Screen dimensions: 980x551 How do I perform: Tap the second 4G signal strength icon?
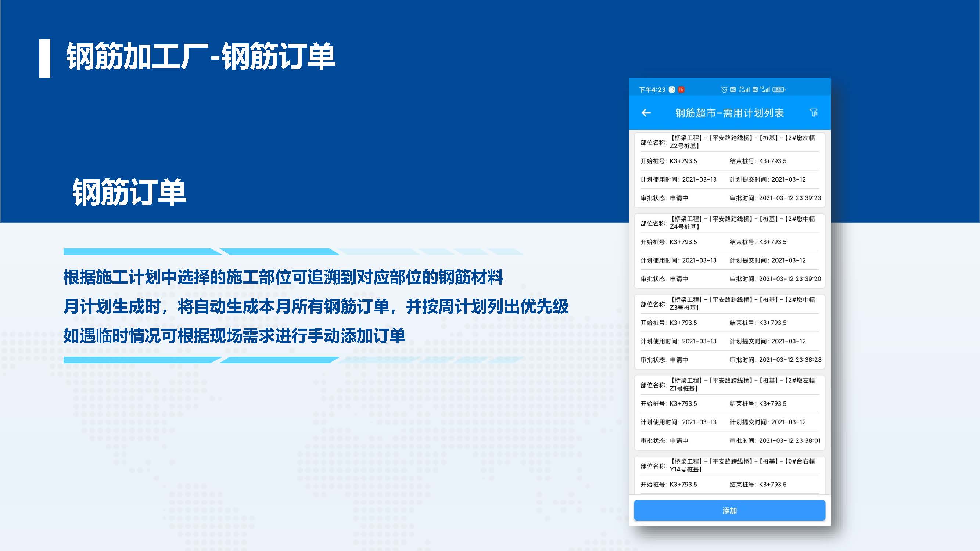pos(765,90)
